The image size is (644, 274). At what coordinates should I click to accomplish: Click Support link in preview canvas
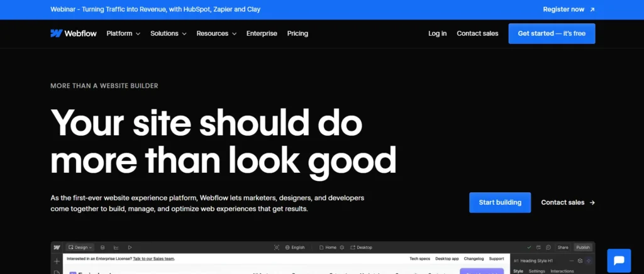click(x=496, y=259)
